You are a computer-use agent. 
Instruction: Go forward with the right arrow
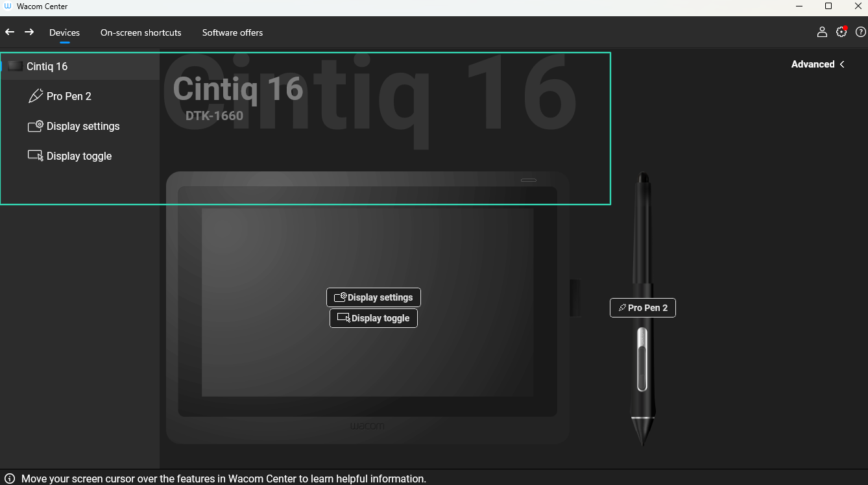click(x=29, y=32)
